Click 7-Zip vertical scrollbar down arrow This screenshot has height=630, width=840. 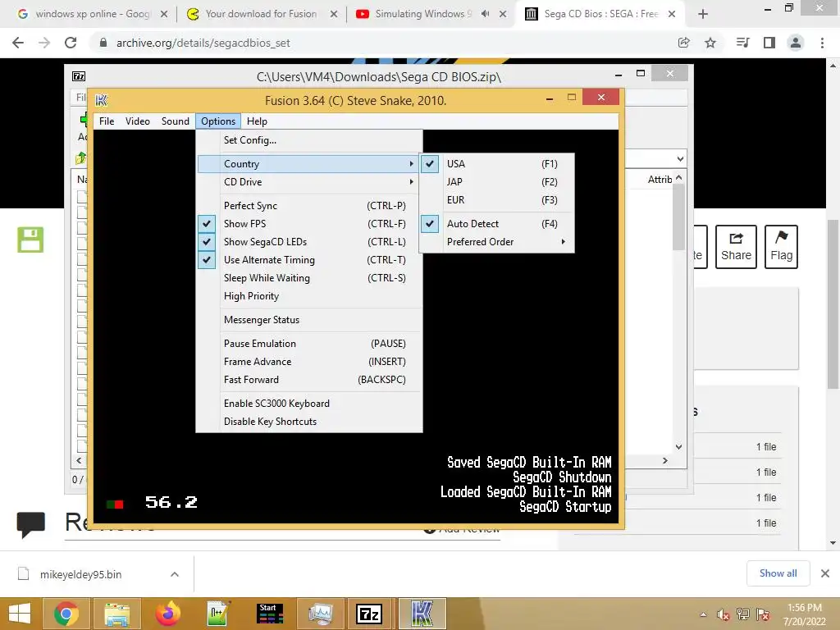(x=678, y=447)
